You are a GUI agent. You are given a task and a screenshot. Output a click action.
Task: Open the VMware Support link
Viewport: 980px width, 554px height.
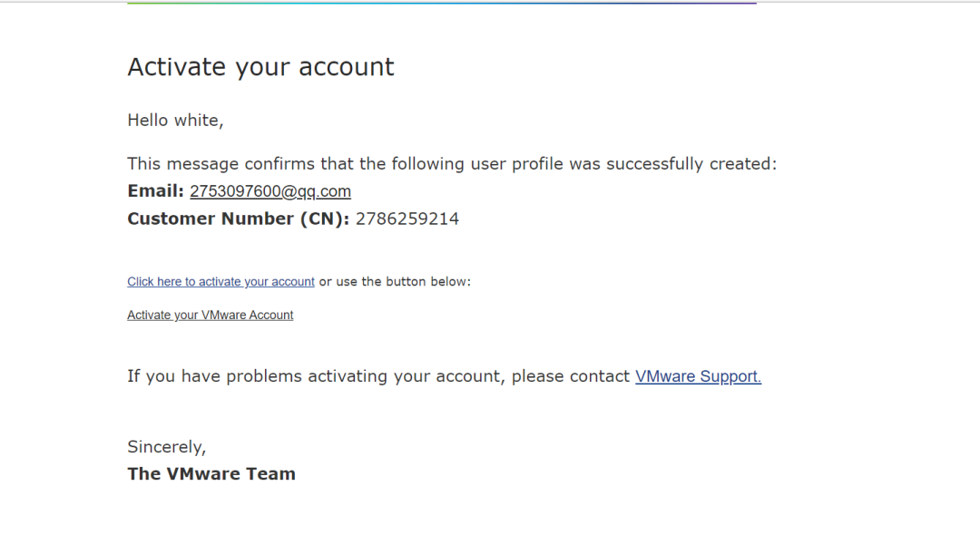(698, 376)
